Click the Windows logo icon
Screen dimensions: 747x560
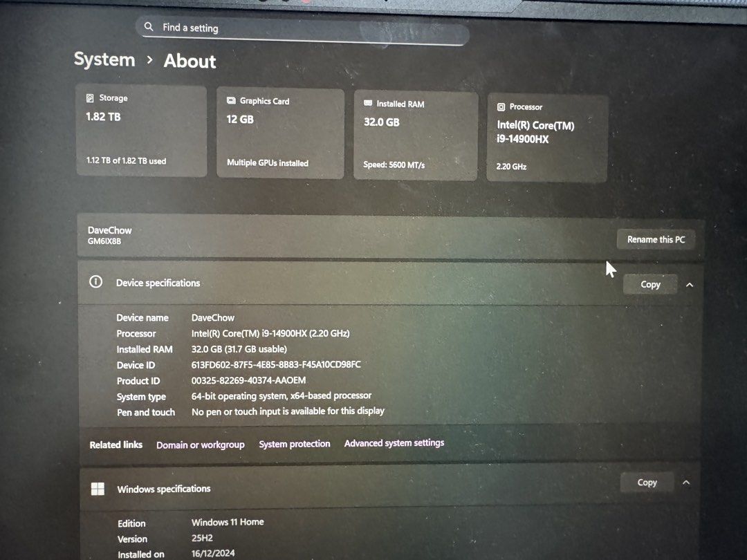[x=98, y=489]
